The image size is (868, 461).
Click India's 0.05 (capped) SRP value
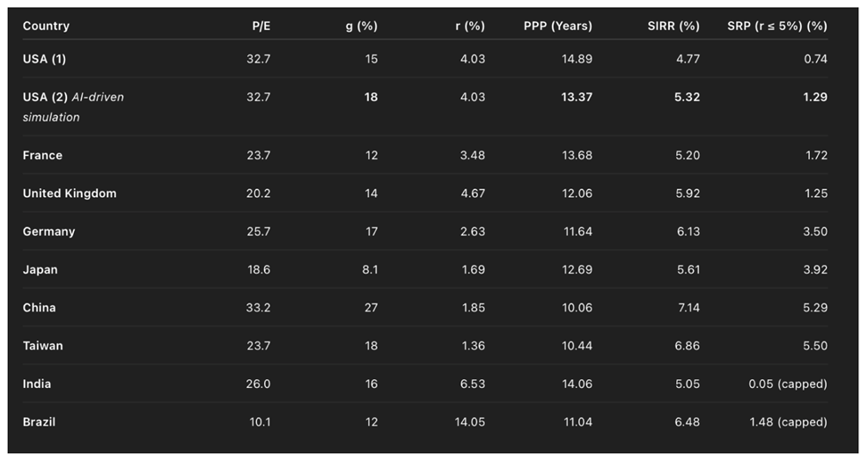(785, 384)
